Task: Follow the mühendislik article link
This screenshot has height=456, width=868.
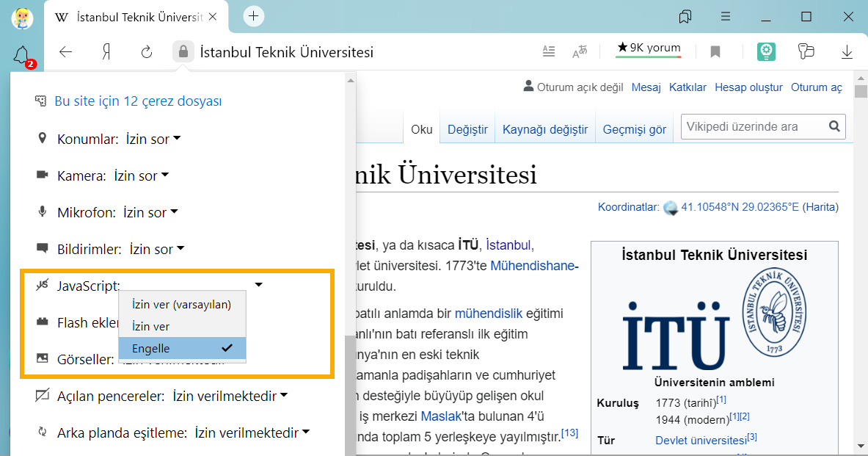Action: point(488,314)
